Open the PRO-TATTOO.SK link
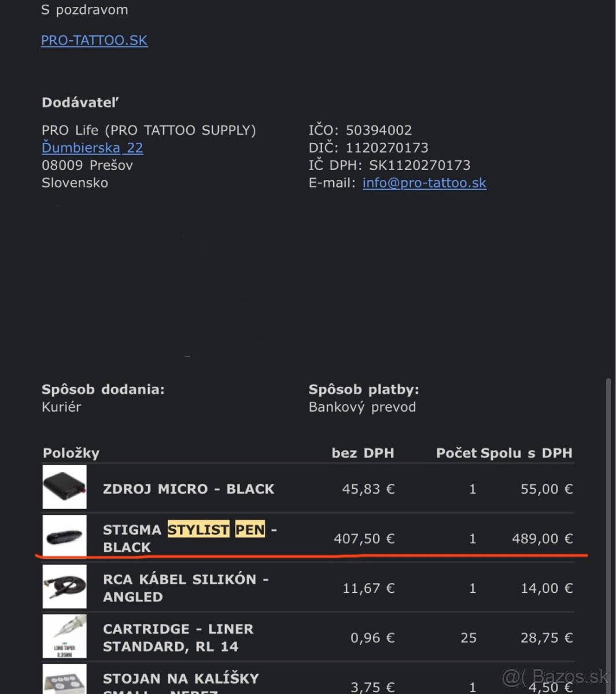Screen dimensions: 616x694 [94, 40]
